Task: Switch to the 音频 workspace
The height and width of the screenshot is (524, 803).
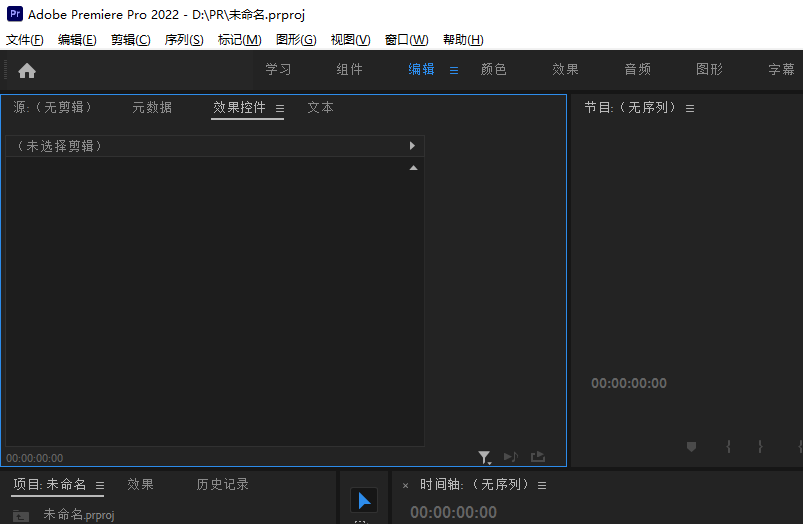Action: click(x=638, y=70)
